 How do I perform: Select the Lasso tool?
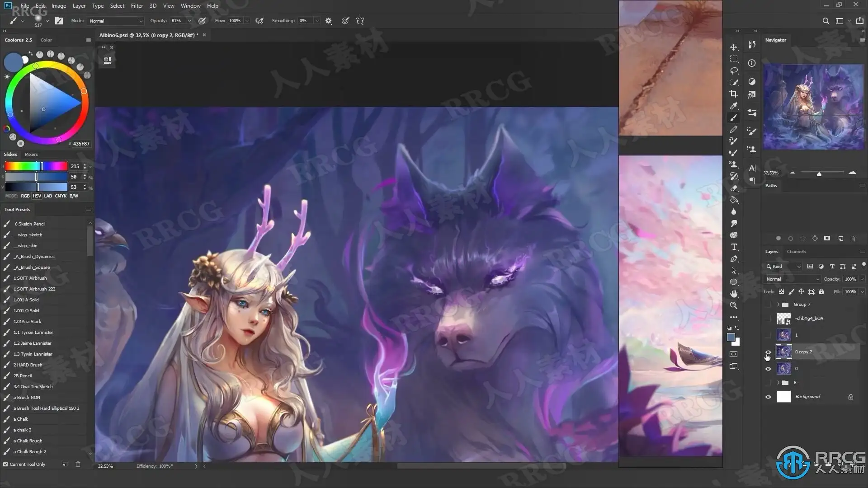tap(734, 71)
